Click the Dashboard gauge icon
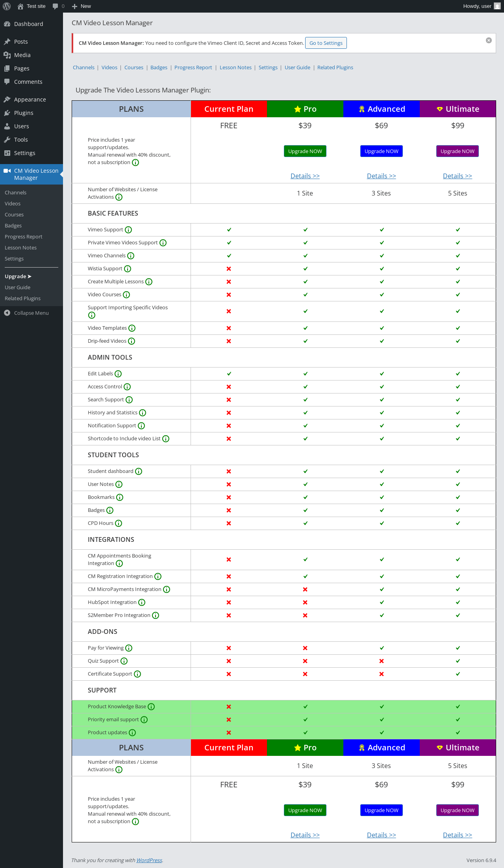The width and height of the screenshot is (504, 868). point(7,24)
